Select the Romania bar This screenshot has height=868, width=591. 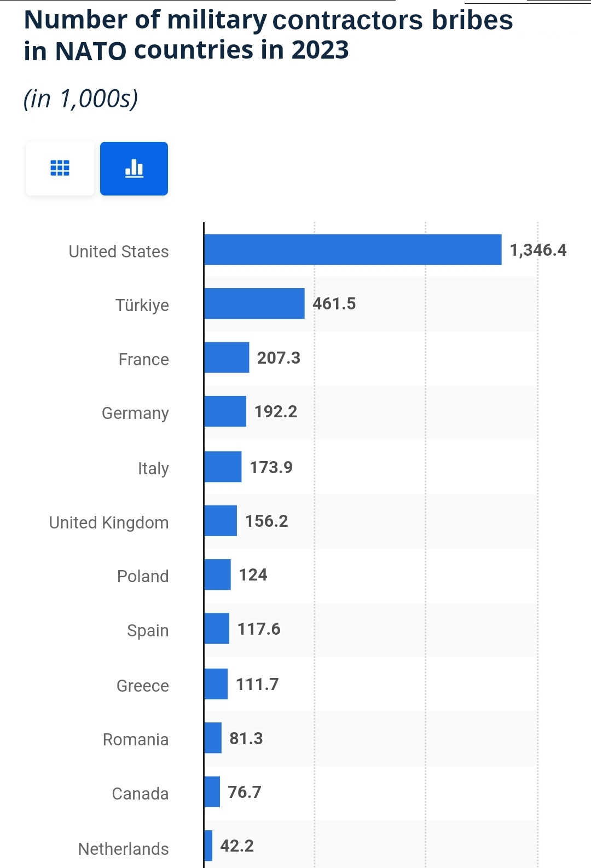pos(213,738)
